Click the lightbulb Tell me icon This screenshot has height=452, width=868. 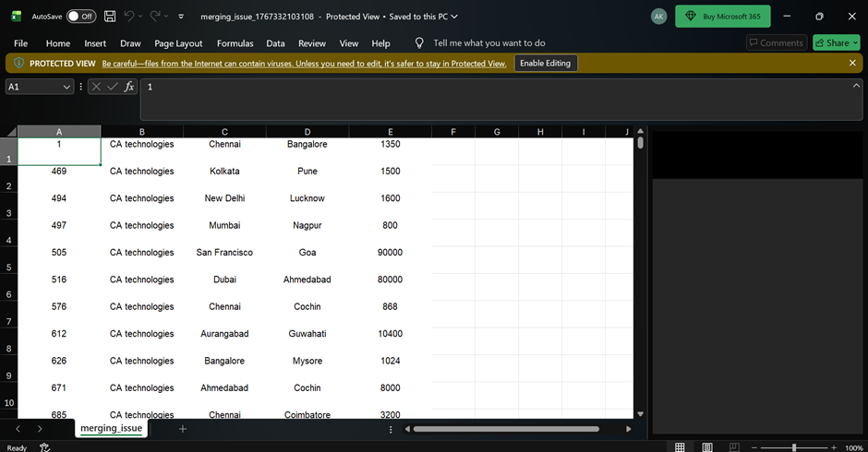(x=419, y=43)
